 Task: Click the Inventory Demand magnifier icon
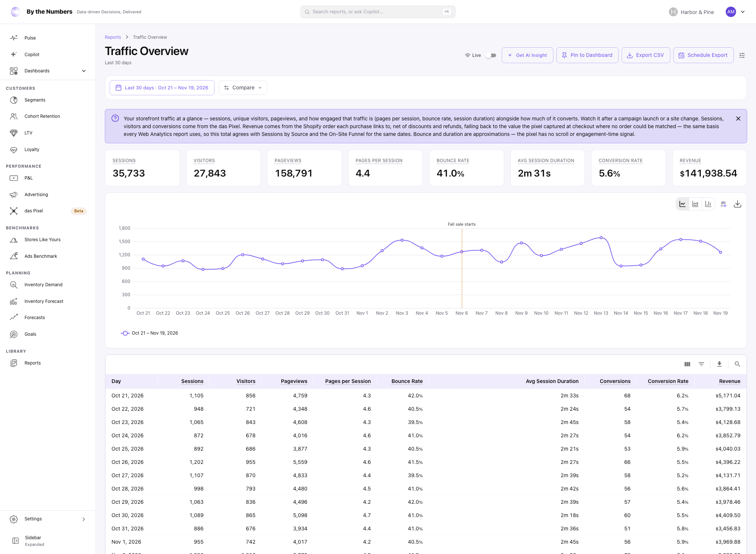(x=14, y=285)
